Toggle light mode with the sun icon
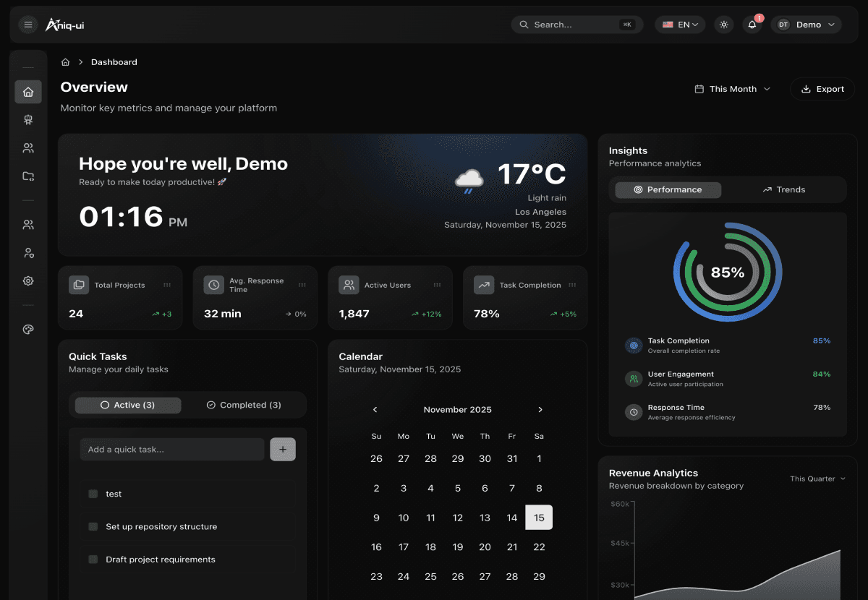Screen dimensions: 868x600 click(x=723, y=24)
